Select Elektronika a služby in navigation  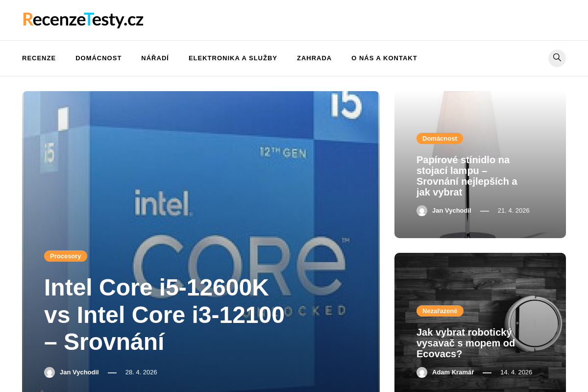point(233,58)
